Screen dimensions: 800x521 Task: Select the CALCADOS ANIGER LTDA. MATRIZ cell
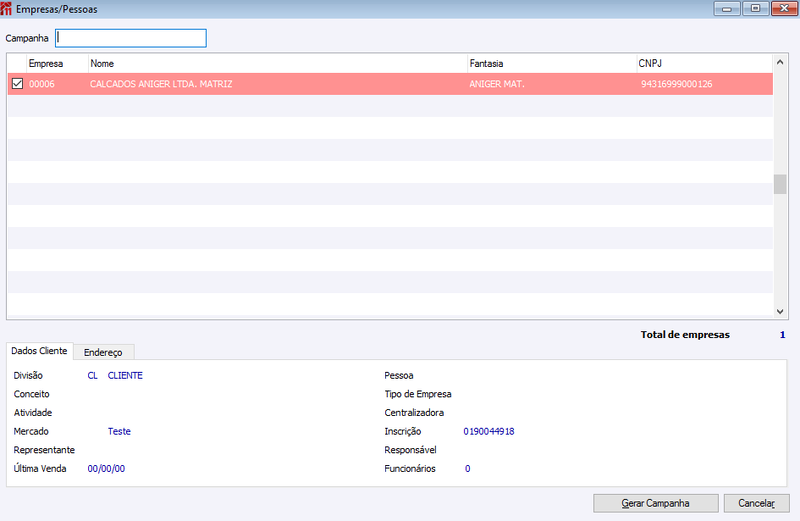pyautogui.click(x=161, y=84)
